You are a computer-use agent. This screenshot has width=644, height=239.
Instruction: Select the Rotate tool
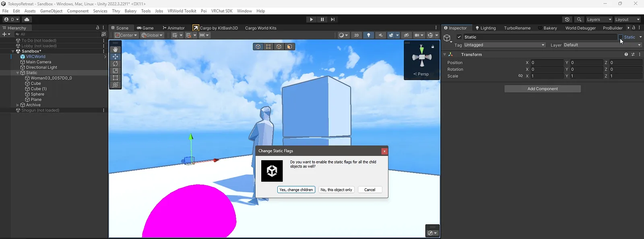pyautogui.click(x=116, y=64)
